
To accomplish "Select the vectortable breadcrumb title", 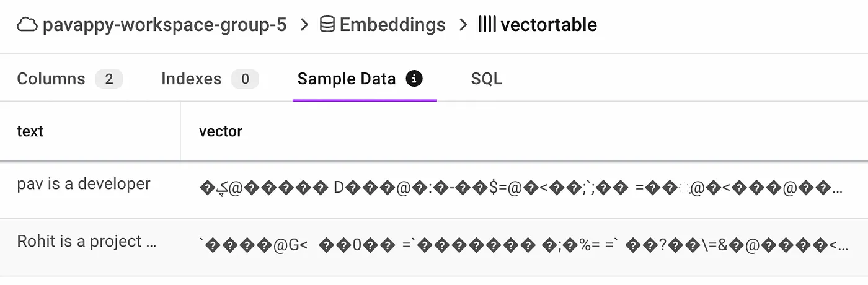I will click(549, 25).
